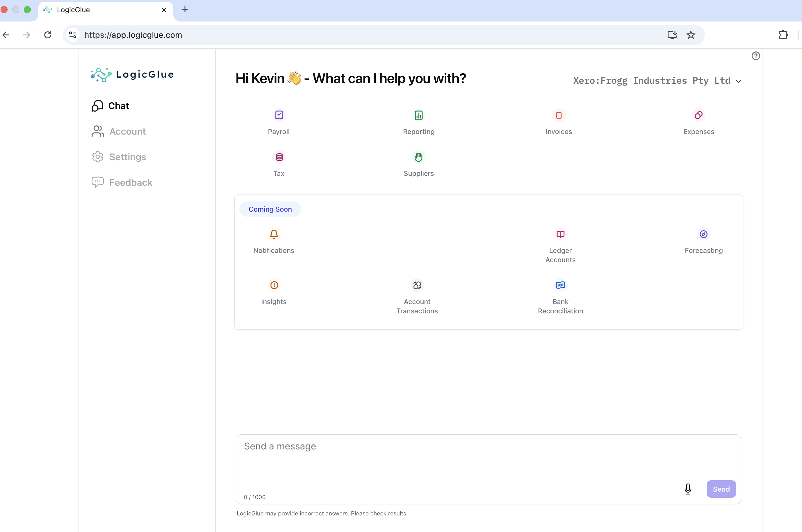Viewport: 802px width, 532px height.
Task: Open browser extensions puzzle icon
Action: click(x=783, y=35)
